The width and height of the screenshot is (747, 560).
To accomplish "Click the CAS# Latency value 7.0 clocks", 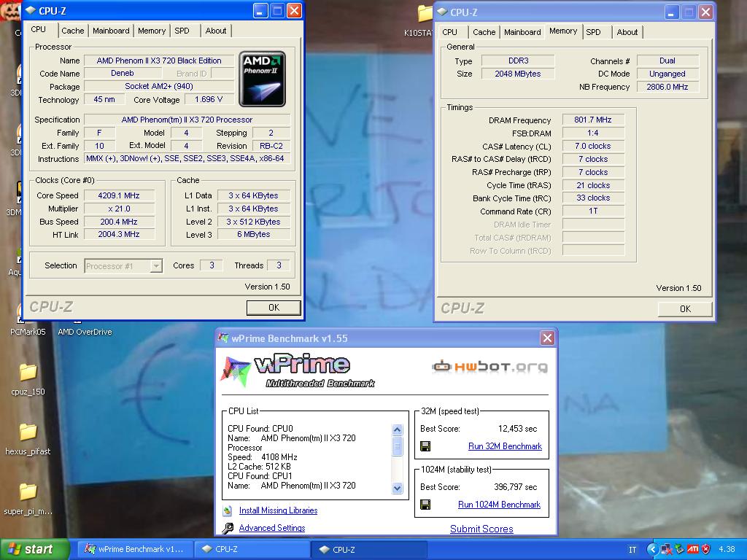I will coord(593,146).
